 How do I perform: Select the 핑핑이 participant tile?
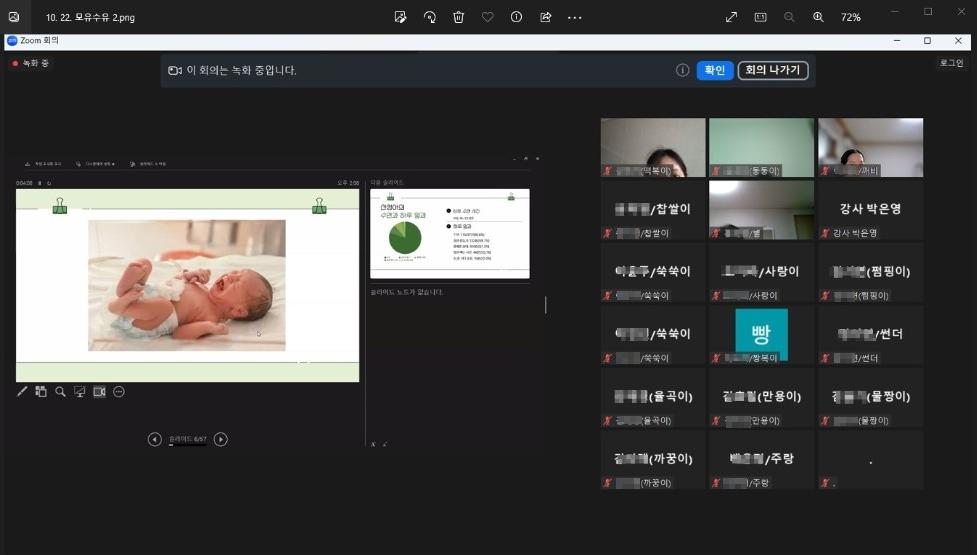click(x=870, y=272)
